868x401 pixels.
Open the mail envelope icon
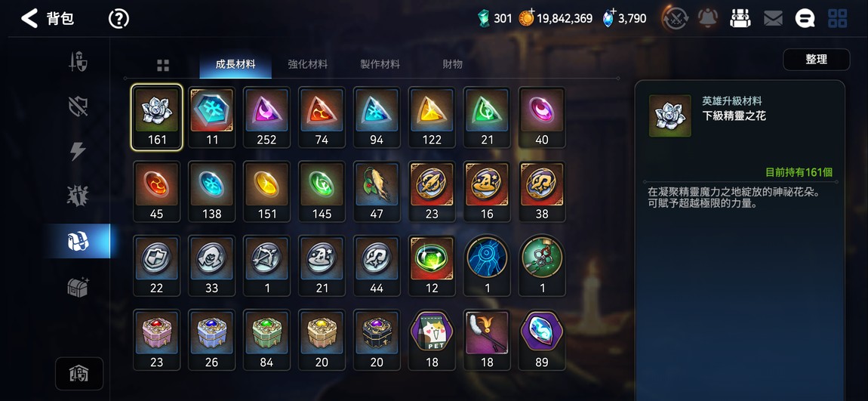[x=773, y=19]
